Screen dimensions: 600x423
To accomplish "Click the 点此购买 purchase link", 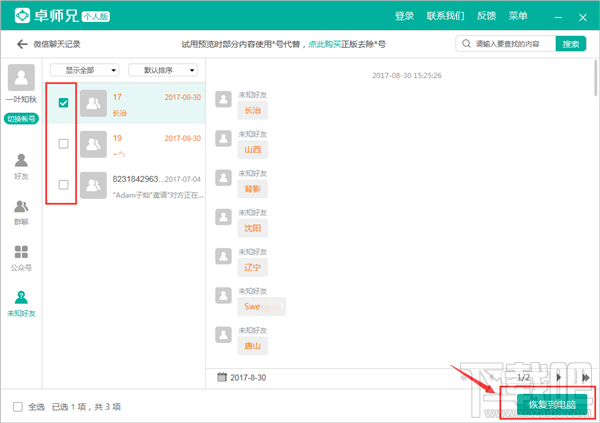I will tap(324, 44).
